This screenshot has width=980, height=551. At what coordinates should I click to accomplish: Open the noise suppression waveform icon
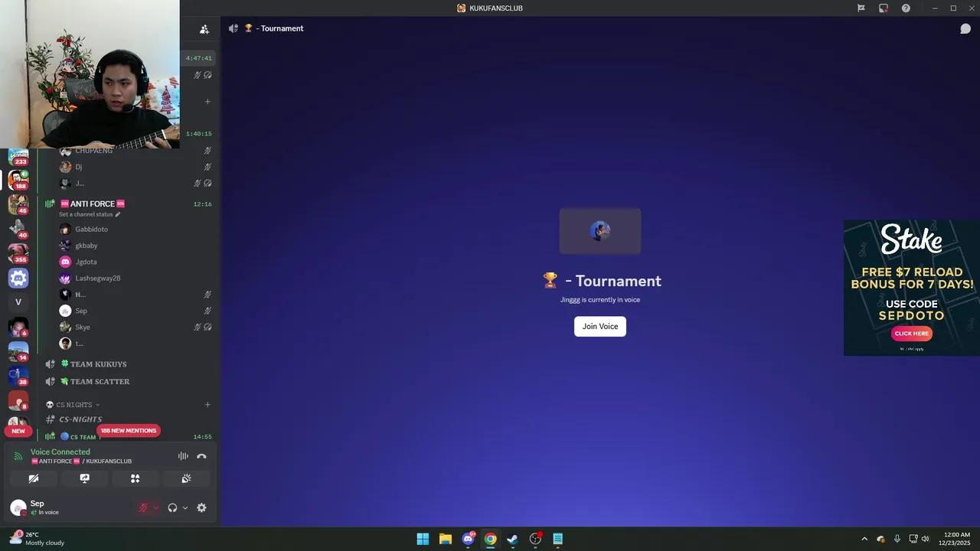pyautogui.click(x=183, y=456)
